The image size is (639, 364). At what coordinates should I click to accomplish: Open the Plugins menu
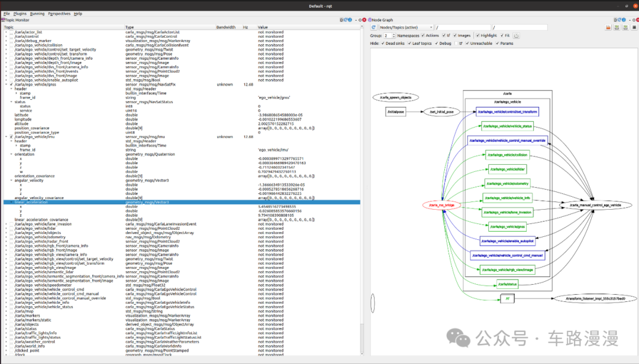point(20,13)
